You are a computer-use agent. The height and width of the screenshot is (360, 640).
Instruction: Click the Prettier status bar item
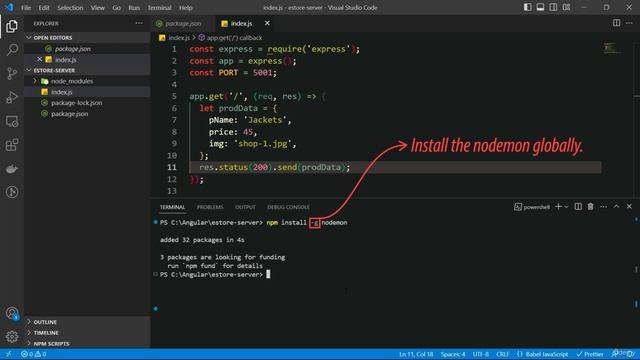589,354
